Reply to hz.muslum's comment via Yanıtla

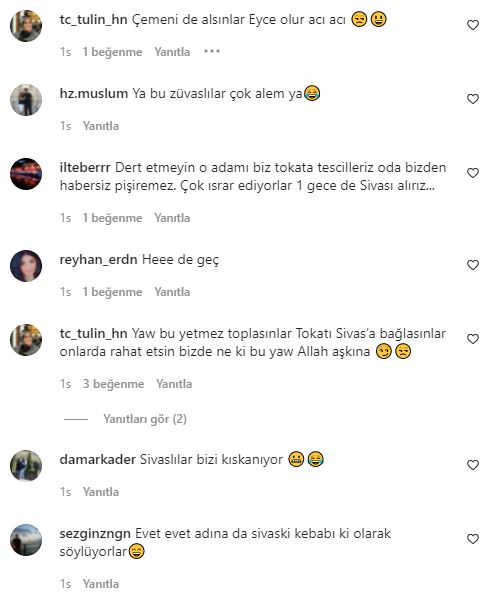pyautogui.click(x=101, y=126)
